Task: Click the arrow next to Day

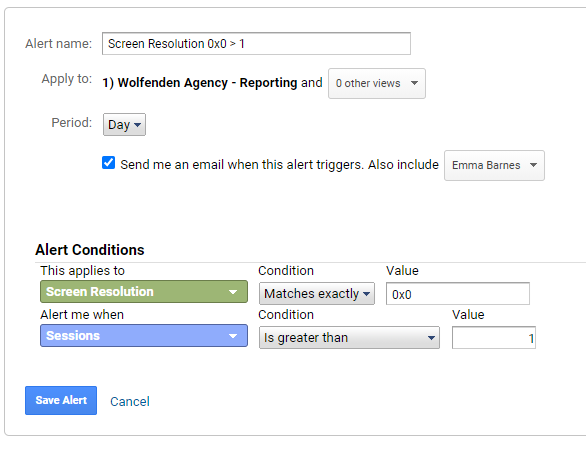Action: click(138, 125)
